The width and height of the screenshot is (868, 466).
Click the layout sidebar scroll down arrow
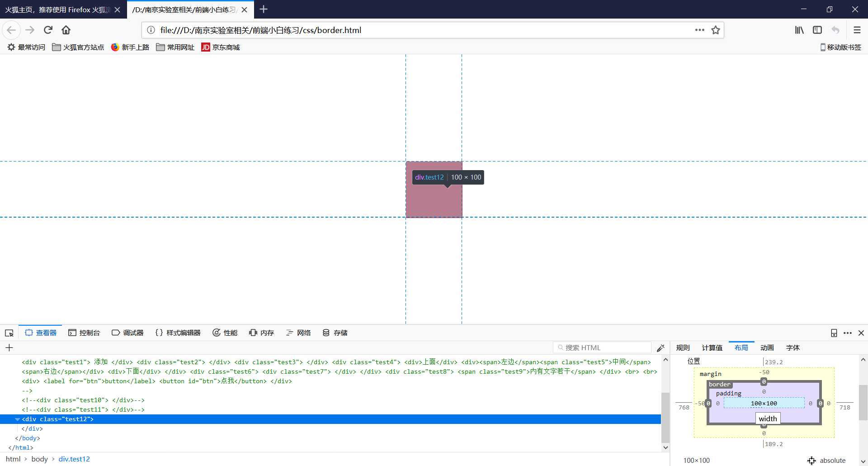[x=863, y=462]
